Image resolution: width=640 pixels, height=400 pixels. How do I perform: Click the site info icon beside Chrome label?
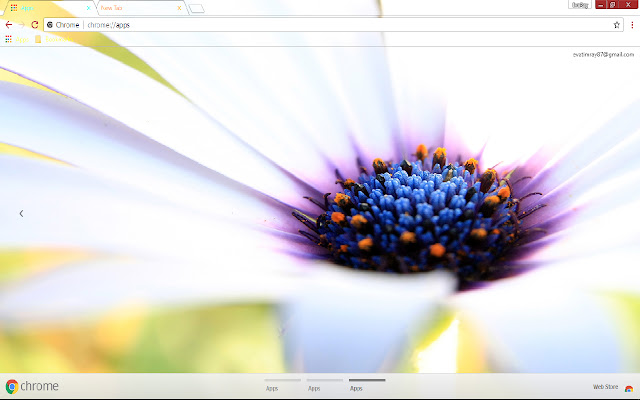coord(50,25)
